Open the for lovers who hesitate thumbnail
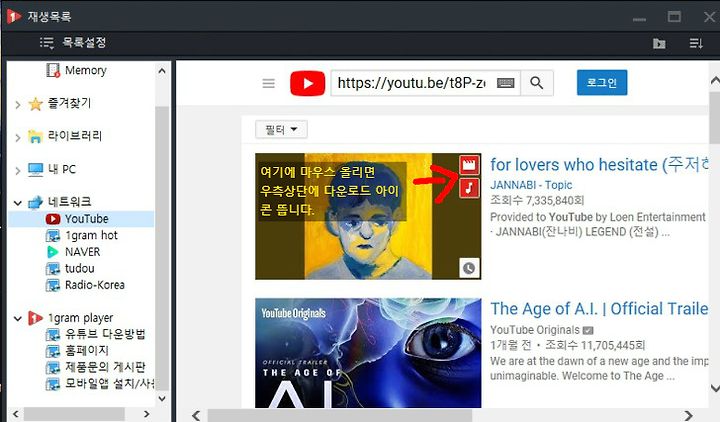Viewport: 720px width, 422px height. [368, 216]
